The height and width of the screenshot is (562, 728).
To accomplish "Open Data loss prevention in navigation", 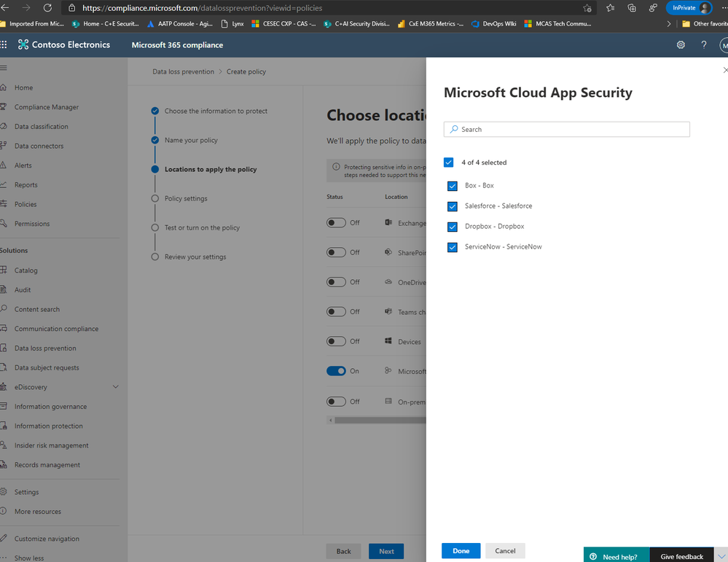I will click(x=45, y=348).
